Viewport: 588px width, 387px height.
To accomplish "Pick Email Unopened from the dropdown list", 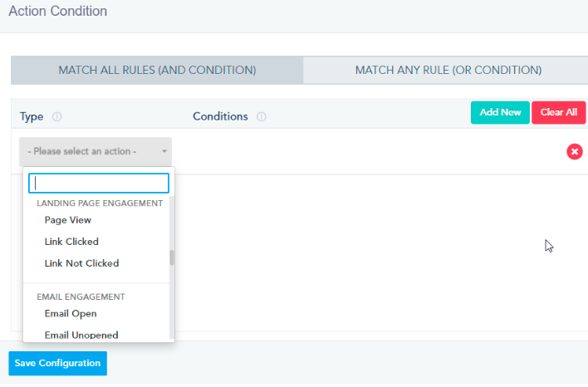I will point(81,336).
